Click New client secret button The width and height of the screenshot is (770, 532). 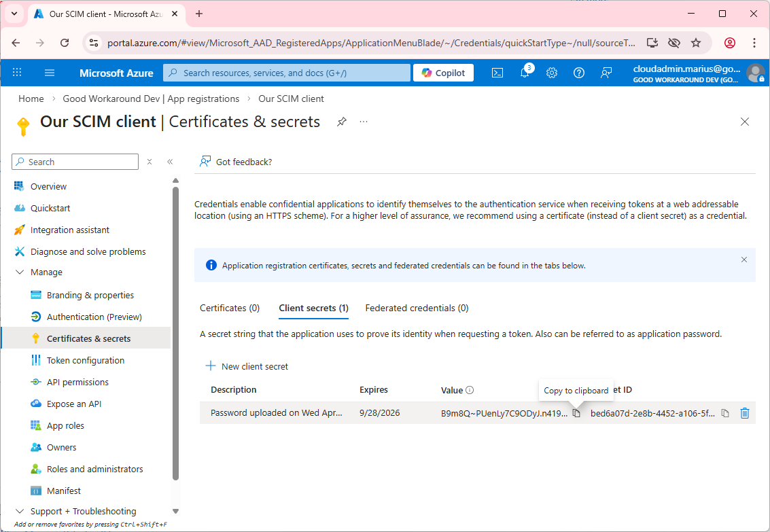point(247,366)
